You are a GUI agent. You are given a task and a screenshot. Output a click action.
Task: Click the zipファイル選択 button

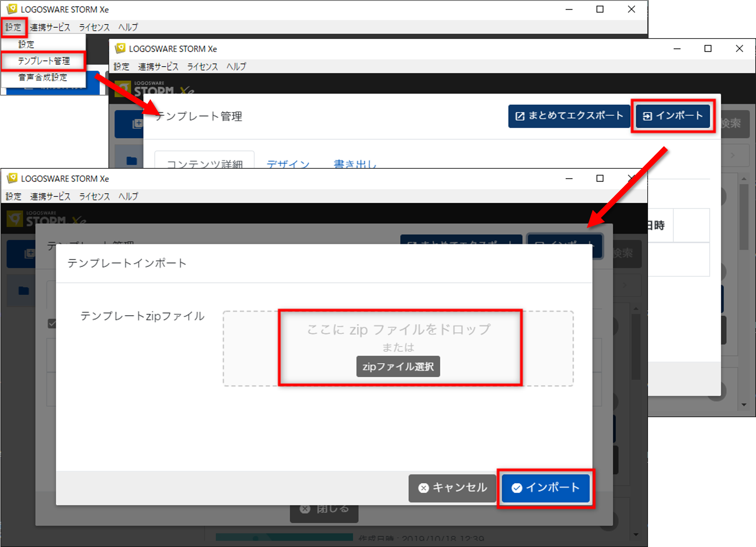398,366
